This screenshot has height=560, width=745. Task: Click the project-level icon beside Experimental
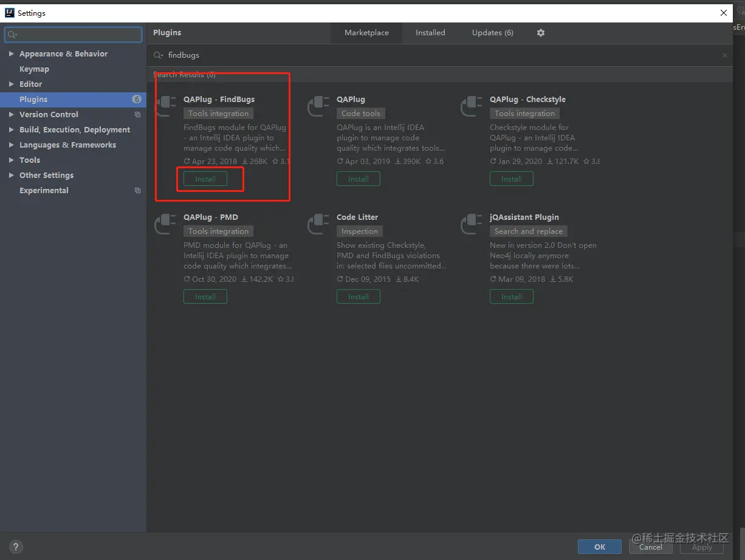pyautogui.click(x=137, y=191)
